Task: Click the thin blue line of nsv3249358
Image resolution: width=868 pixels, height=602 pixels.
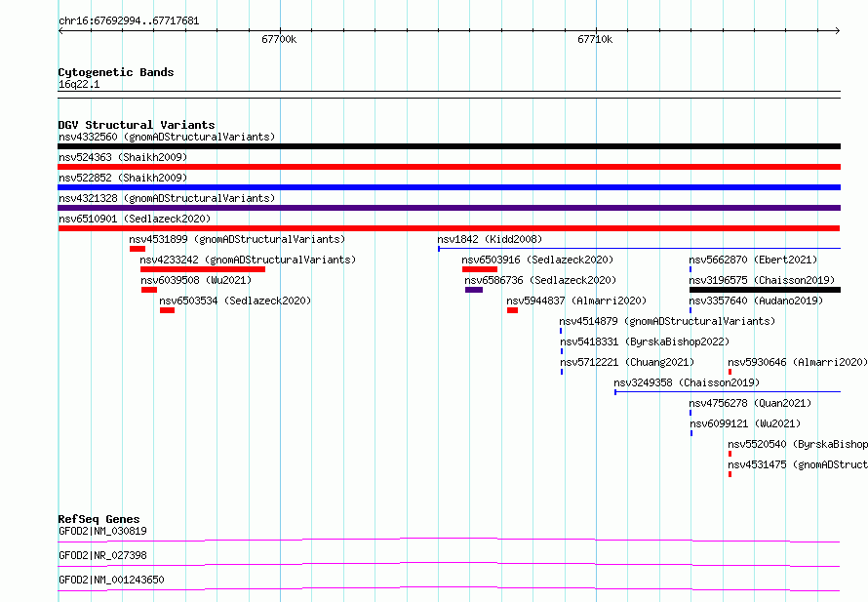Action: tap(728, 392)
